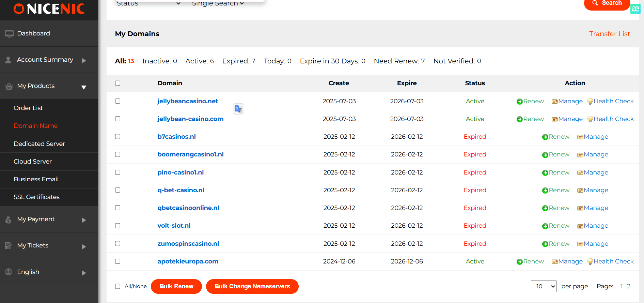
Task: Click into the domain search input field
Action: click(x=427, y=5)
